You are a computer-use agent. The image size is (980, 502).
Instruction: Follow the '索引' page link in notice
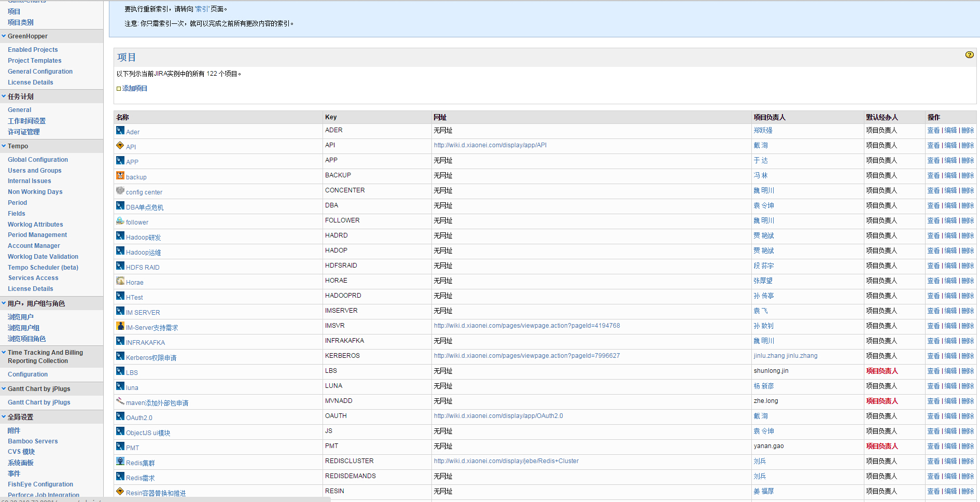202,9
